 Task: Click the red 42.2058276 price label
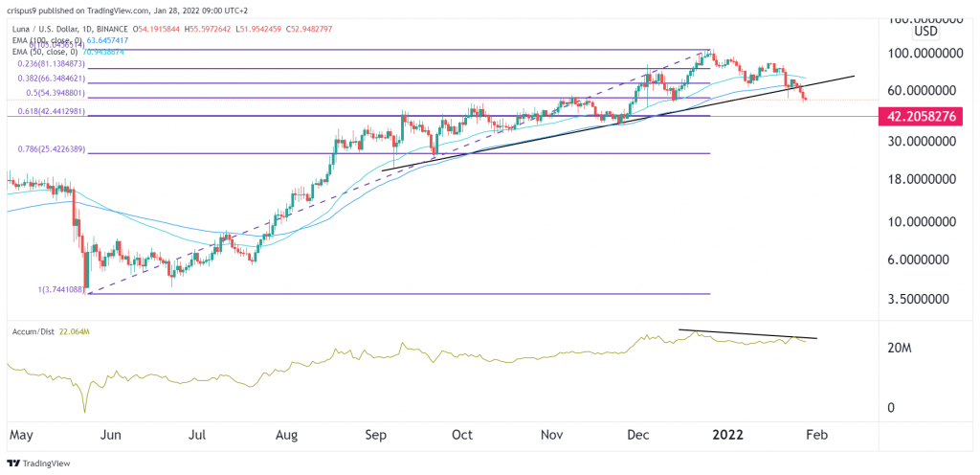(x=925, y=116)
